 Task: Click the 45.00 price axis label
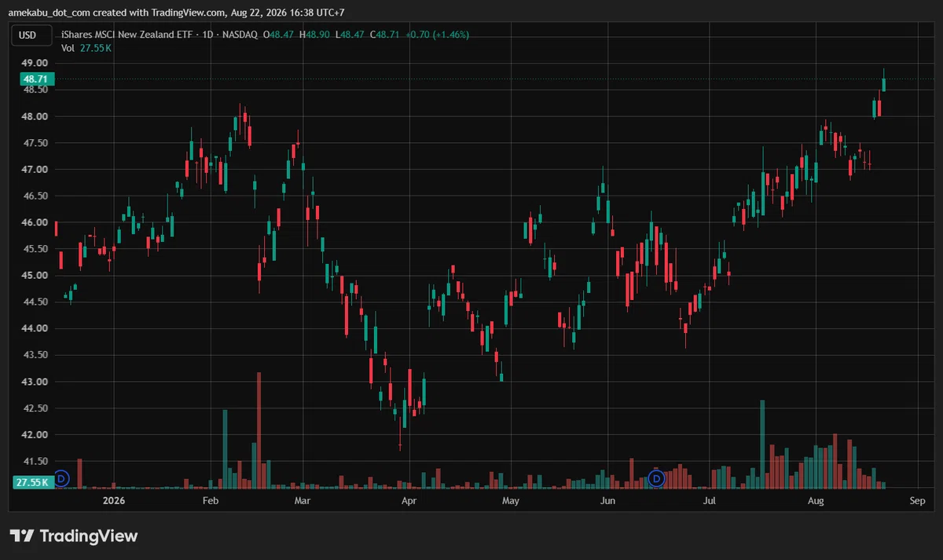(35, 276)
